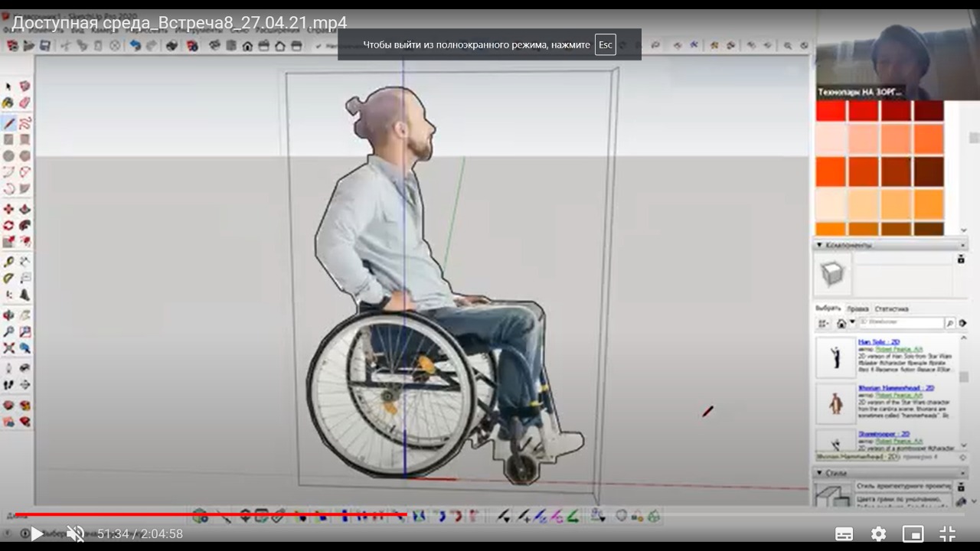Select the Line pencil tool
Viewport: 980px width, 551px height.
coord(8,123)
